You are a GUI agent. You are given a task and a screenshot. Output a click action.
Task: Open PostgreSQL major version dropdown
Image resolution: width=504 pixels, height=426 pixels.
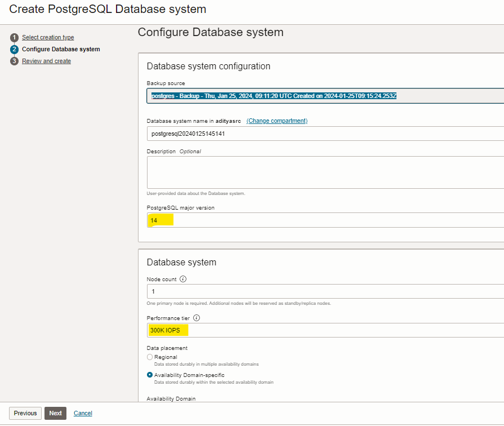[325, 220]
